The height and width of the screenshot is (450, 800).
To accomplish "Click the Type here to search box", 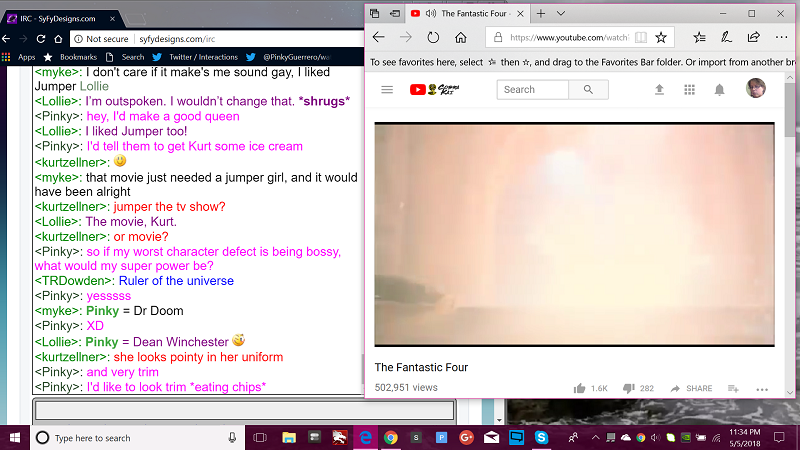I will [138, 438].
